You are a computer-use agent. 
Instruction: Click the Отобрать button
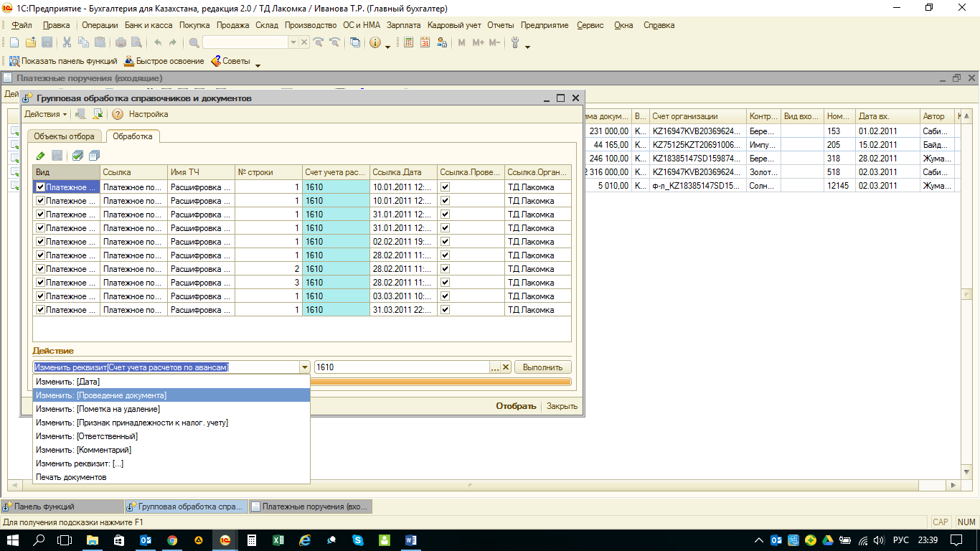516,406
